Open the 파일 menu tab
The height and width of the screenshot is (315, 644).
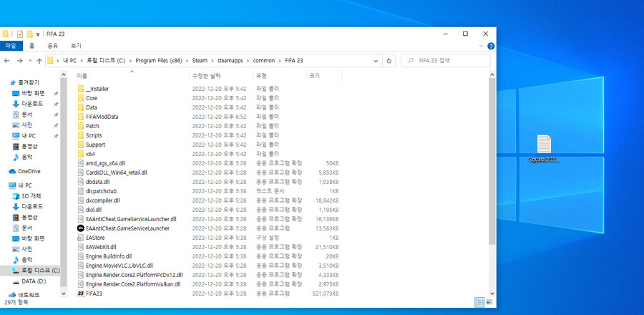11,46
